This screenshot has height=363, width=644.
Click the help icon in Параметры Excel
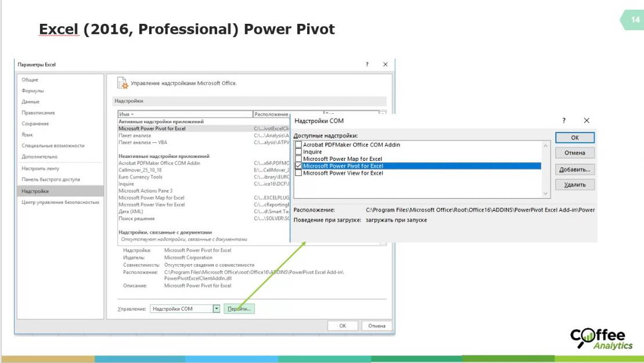[x=366, y=64]
